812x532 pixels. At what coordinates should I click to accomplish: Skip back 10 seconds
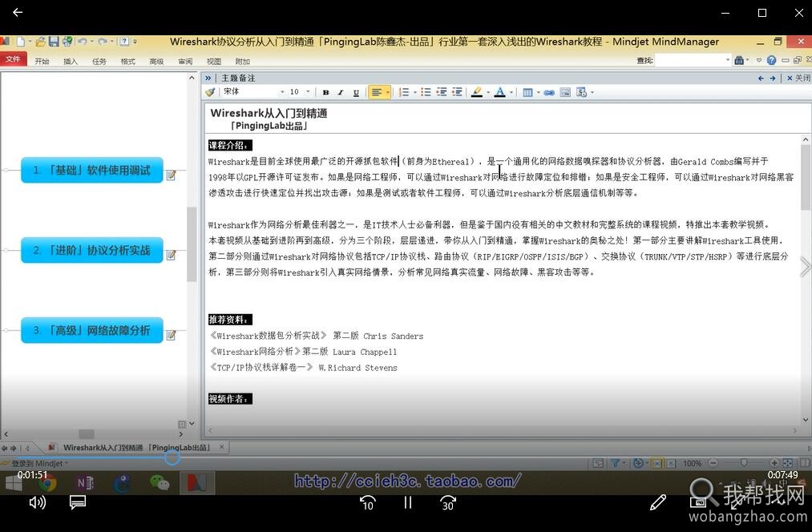368,502
